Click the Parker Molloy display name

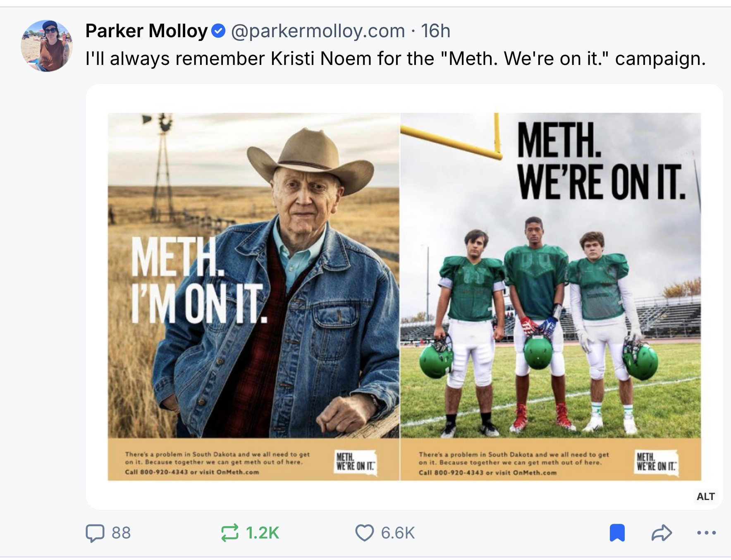pyautogui.click(x=146, y=31)
